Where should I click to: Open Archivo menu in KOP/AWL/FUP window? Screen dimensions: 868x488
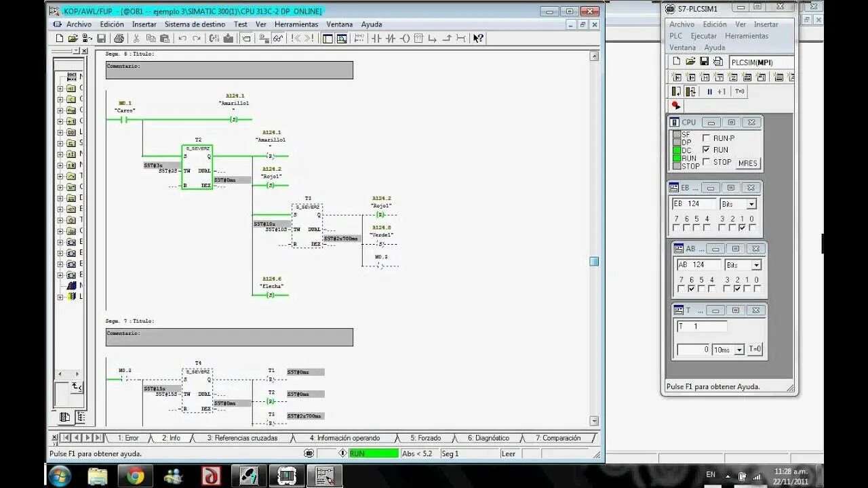pyautogui.click(x=79, y=24)
